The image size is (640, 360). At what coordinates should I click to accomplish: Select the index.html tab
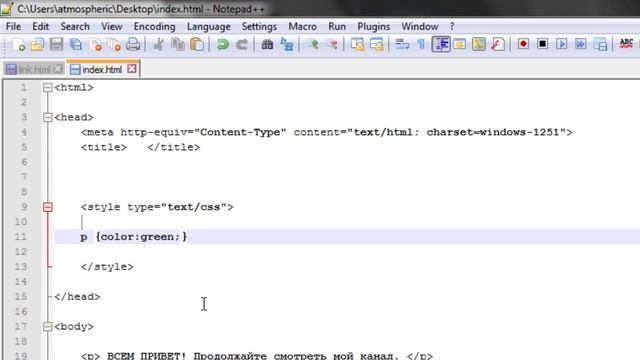pos(102,69)
